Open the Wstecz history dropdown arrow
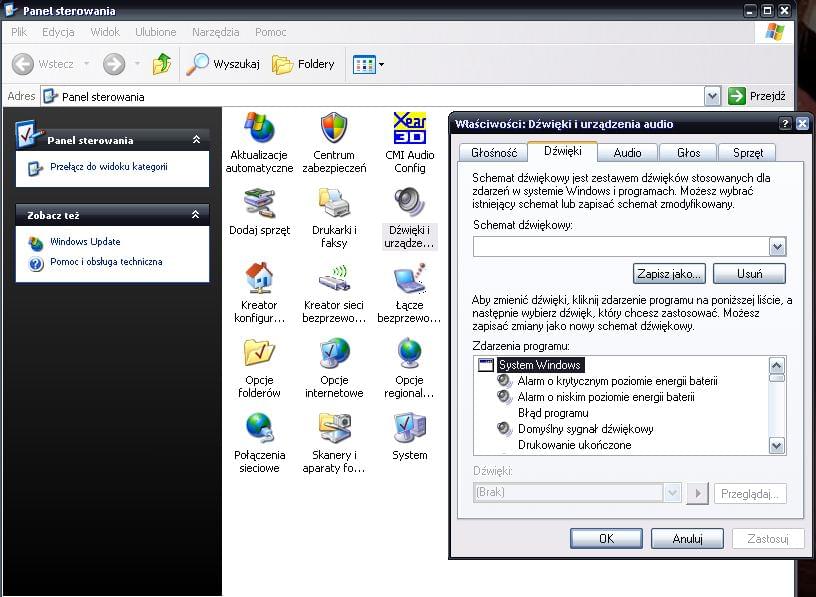 86,64
